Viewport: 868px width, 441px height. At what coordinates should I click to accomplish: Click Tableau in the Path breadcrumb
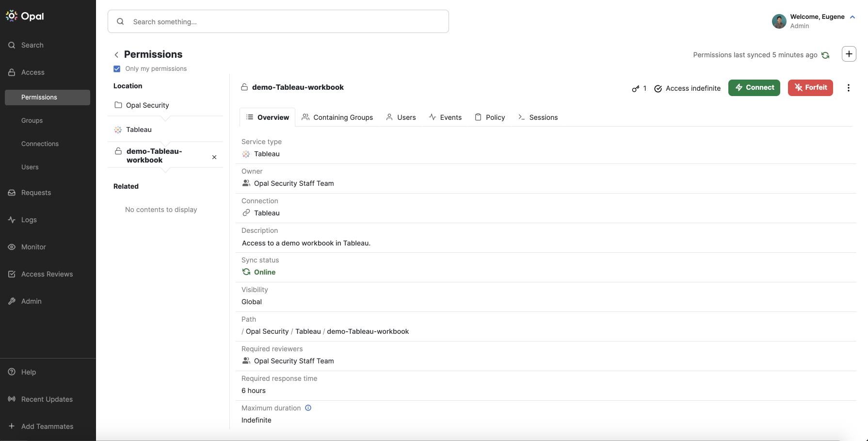[308, 331]
